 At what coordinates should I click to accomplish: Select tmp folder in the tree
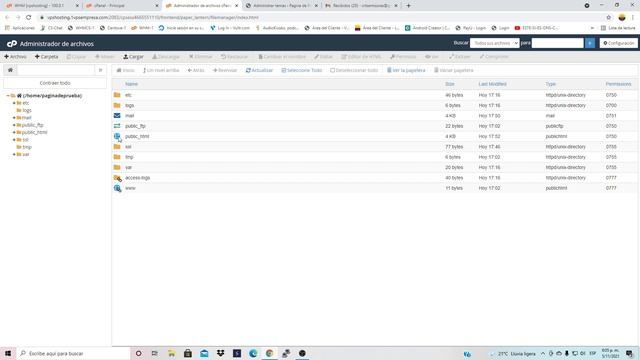[27, 147]
